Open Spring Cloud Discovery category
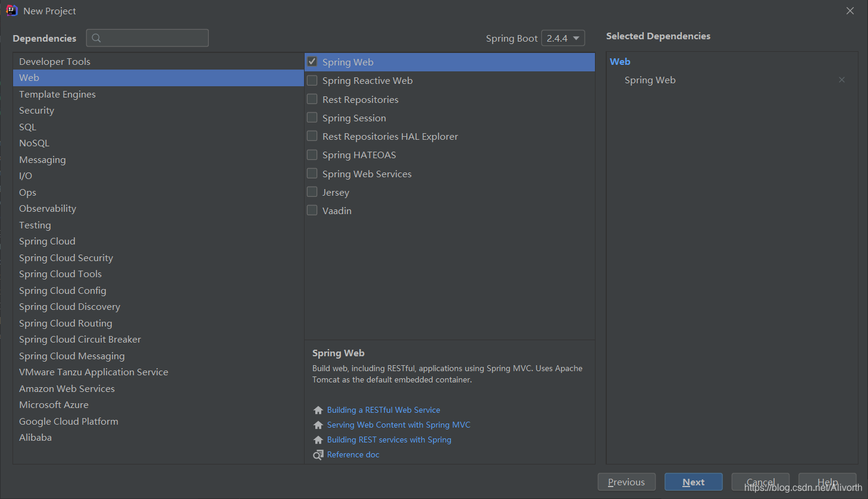This screenshot has width=868, height=499. pyautogui.click(x=158, y=307)
